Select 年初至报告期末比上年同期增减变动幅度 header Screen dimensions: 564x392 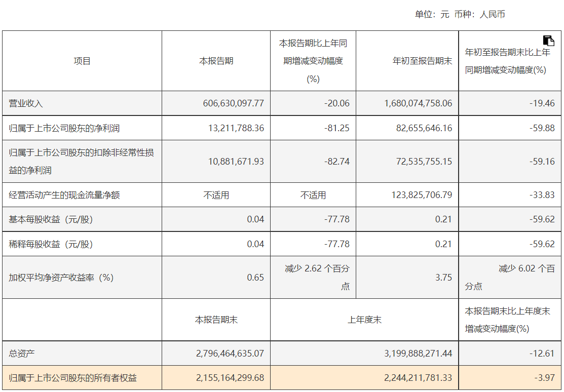click(x=508, y=61)
